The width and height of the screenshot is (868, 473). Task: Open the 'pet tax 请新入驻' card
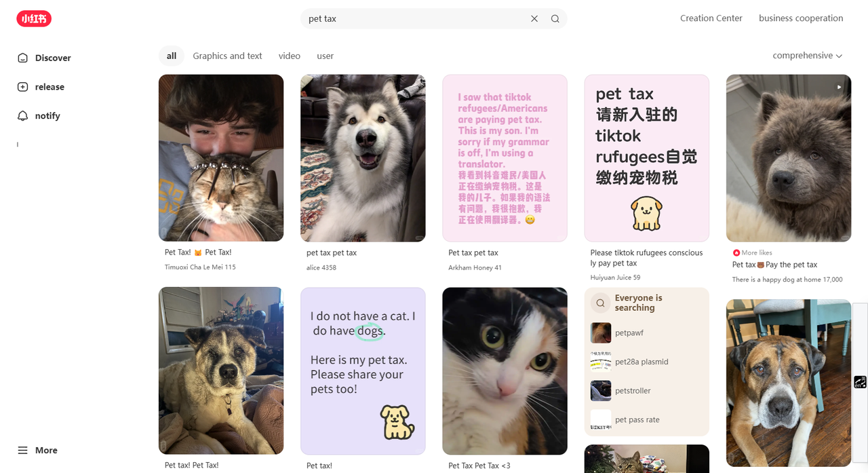(x=647, y=158)
